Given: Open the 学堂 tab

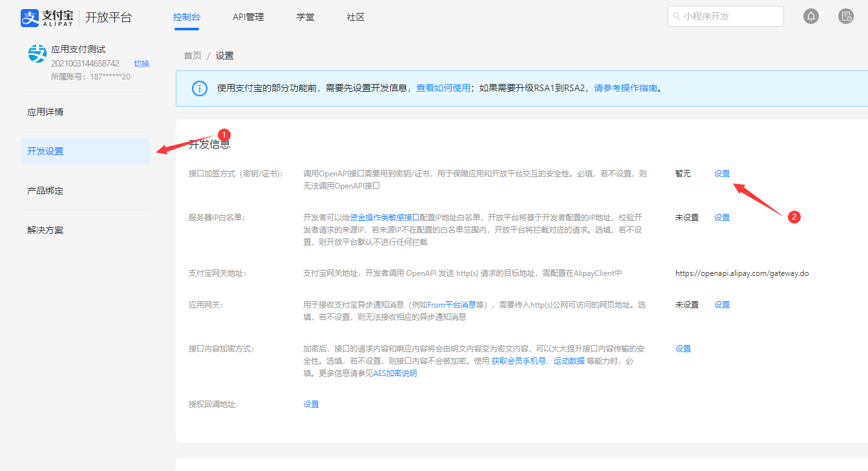Looking at the screenshot, I should [x=305, y=17].
